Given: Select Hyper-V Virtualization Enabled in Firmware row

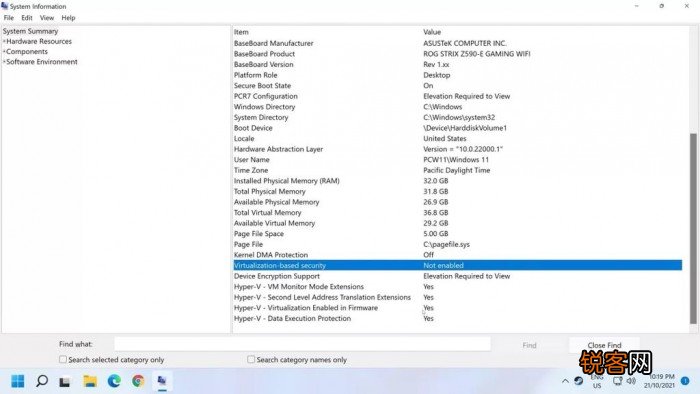Looking at the screenshot, I should 458,308.
